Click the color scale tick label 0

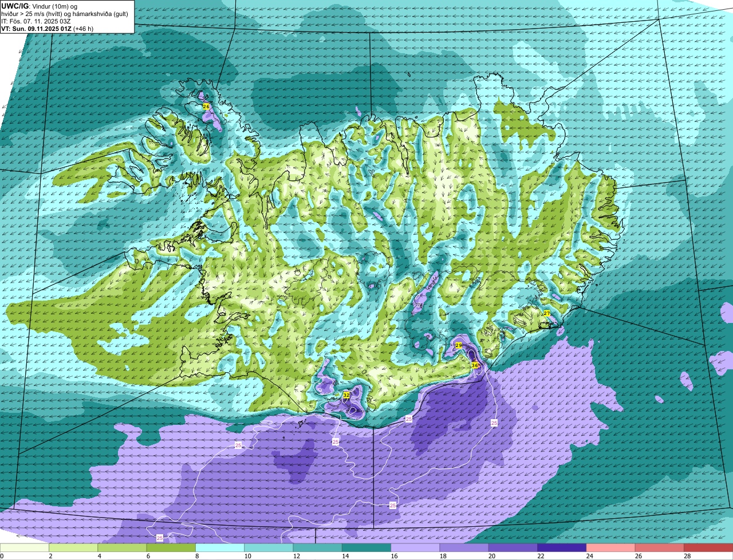2,556
